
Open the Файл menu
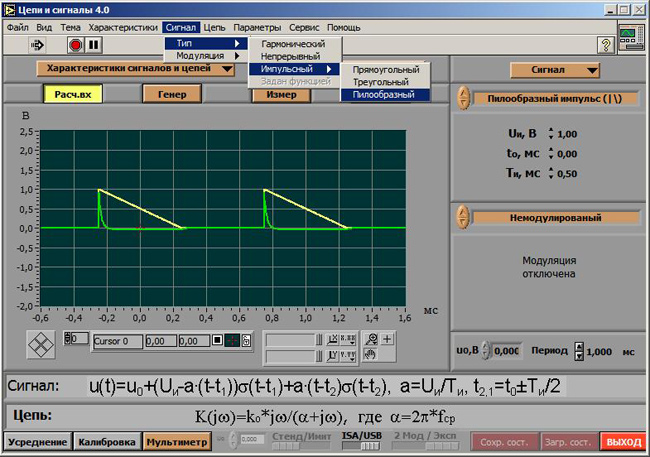17,28
